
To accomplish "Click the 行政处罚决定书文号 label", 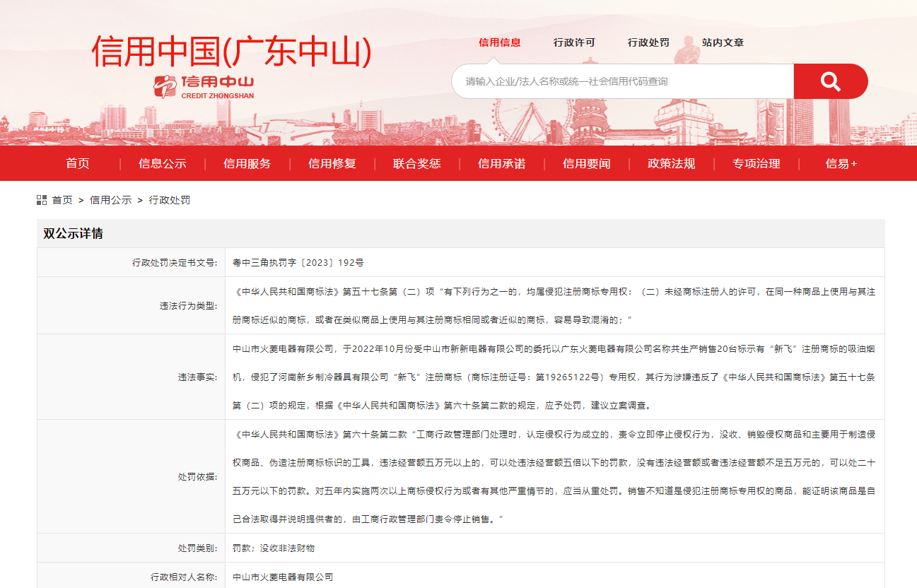I will tap(175, 262).
